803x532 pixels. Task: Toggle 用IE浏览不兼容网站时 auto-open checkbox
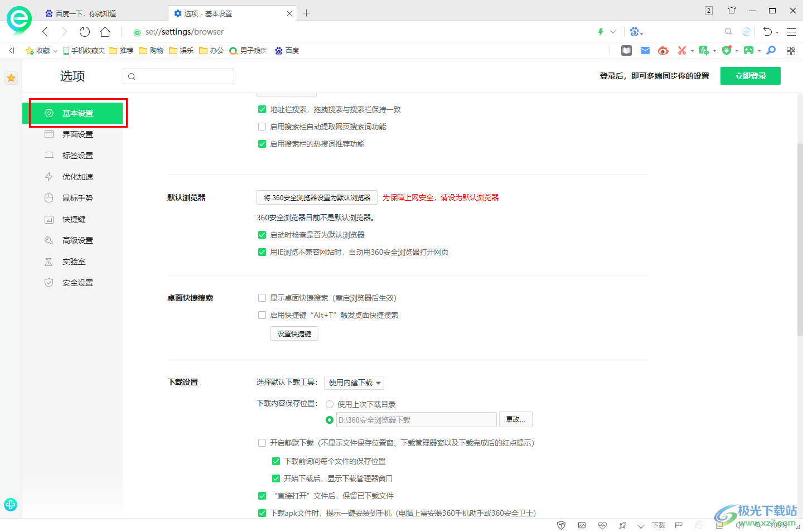262,252
